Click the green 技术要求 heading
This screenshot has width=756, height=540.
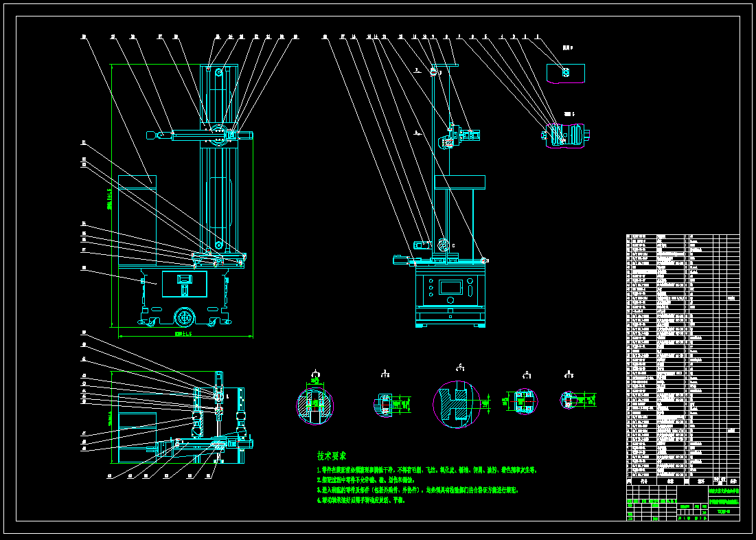(x=331, y=455)
